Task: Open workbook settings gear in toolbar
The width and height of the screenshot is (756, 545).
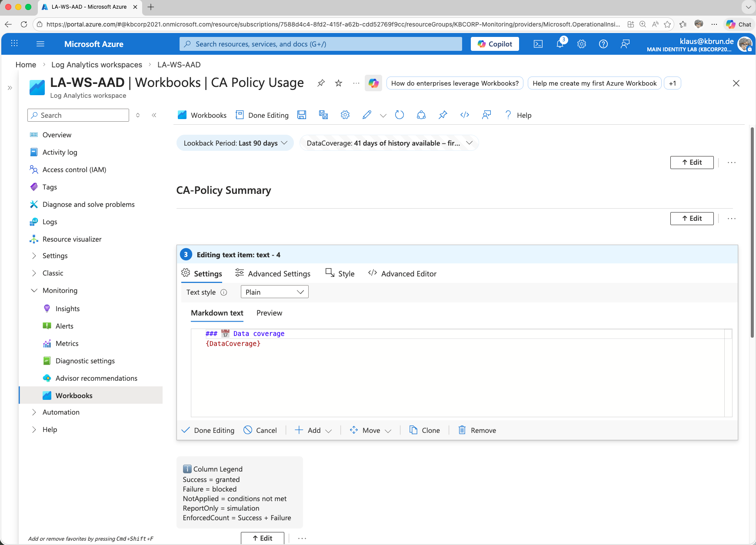Action: [345, 115]
